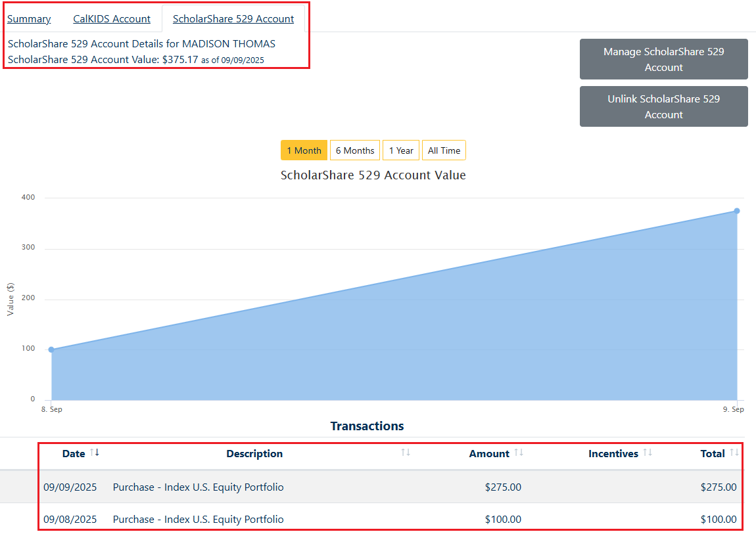The width and height of the screenshot is (756, 536).
Task: Show the All Time chart range
Action: click(444, 150)
